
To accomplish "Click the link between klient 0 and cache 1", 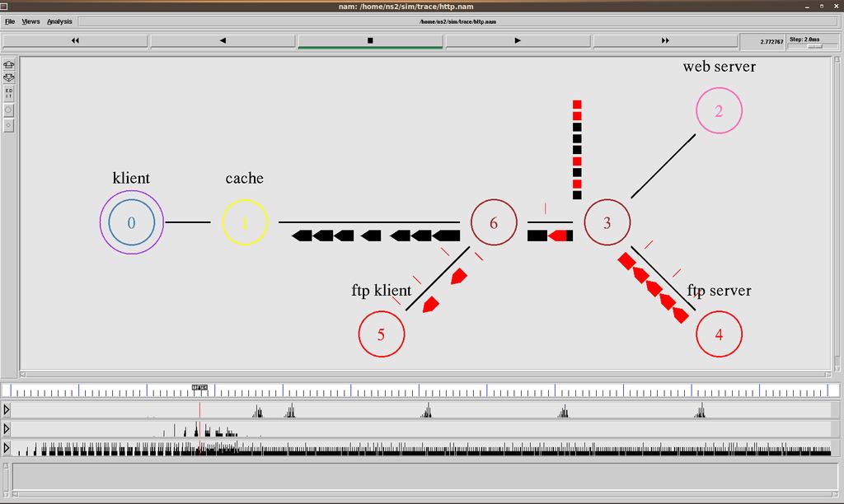I will tap(187, 222).
